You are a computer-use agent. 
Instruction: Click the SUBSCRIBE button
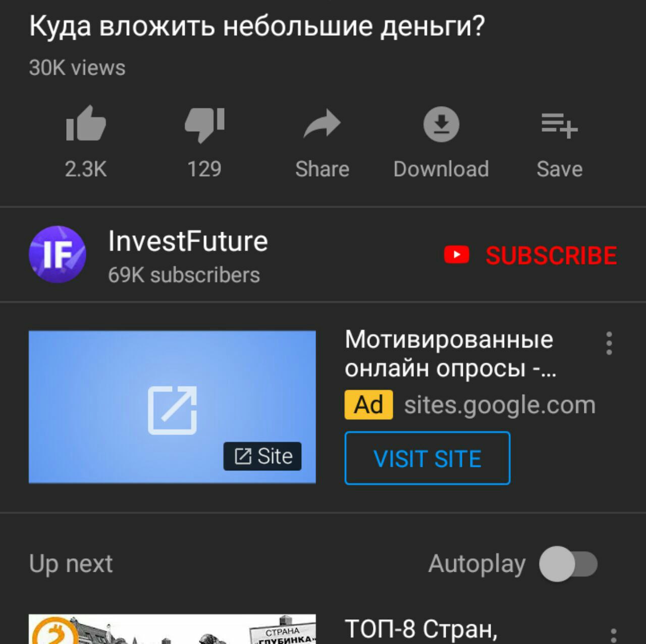[530, 255]
